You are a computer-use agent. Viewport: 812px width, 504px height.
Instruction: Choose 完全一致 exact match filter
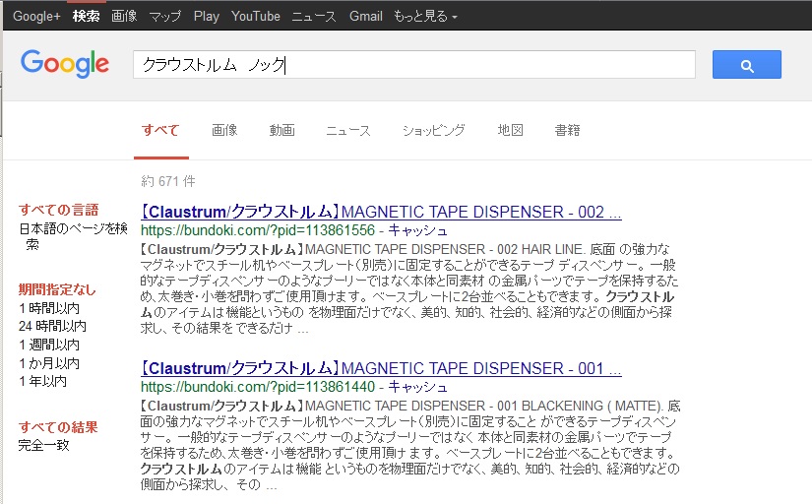(44, 446)
